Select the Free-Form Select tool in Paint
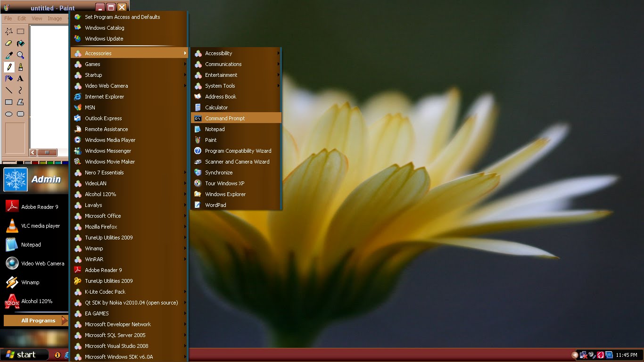 tap(9, 32)
